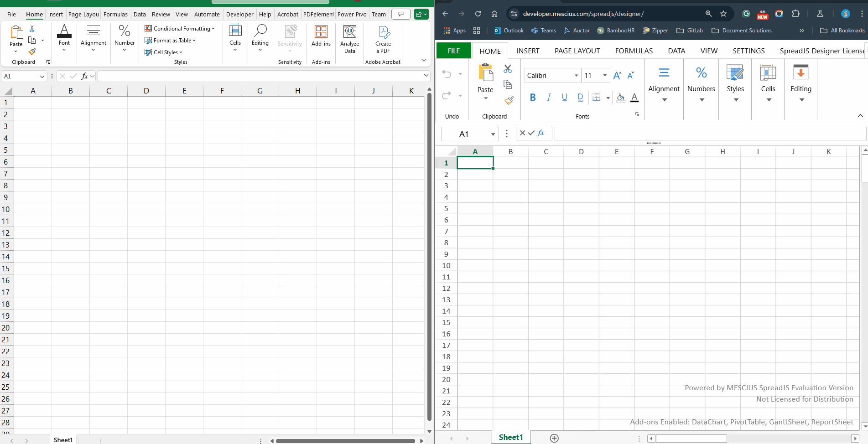
Task: Switch to PAGE LAYOUT tab in SpreadJS
Action: point(577,51)
